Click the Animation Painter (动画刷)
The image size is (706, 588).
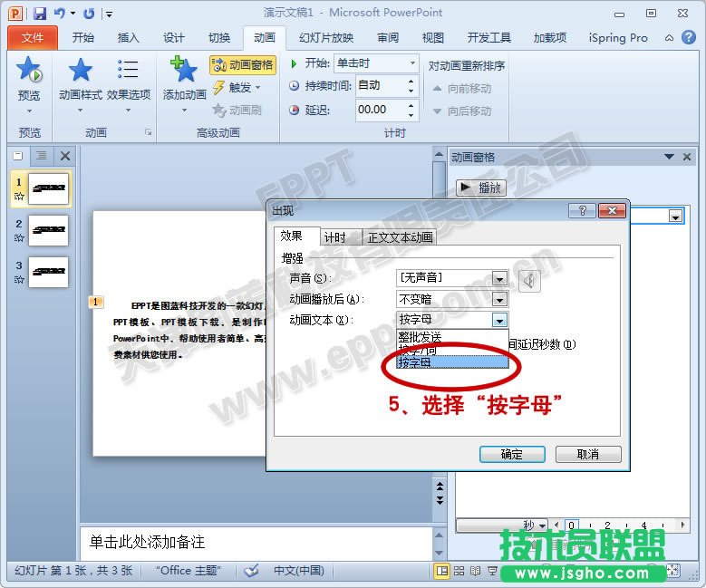click(x=237, y=110)
